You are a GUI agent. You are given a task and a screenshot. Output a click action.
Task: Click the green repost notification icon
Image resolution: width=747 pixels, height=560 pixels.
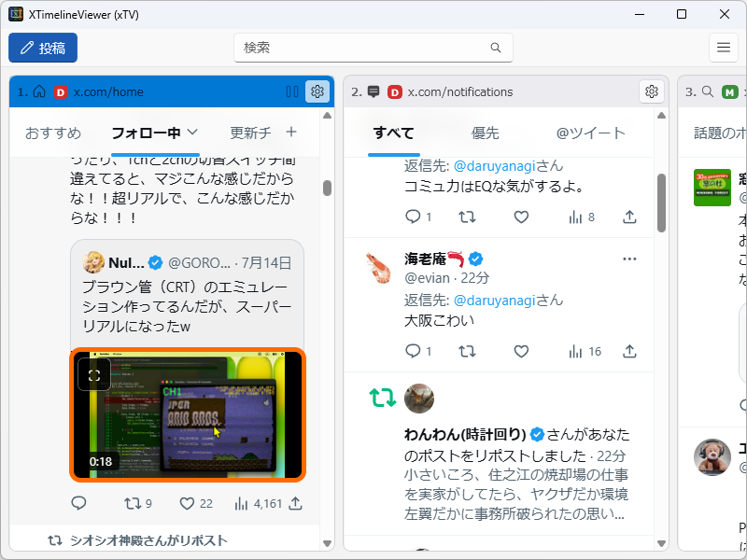coord(383,398)
